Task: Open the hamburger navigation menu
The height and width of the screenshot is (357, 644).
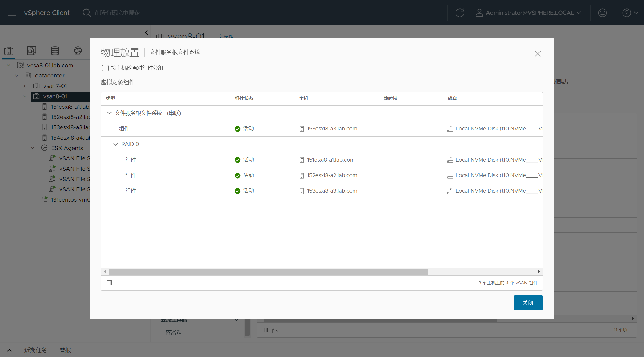Action: [x=12, y=13]
